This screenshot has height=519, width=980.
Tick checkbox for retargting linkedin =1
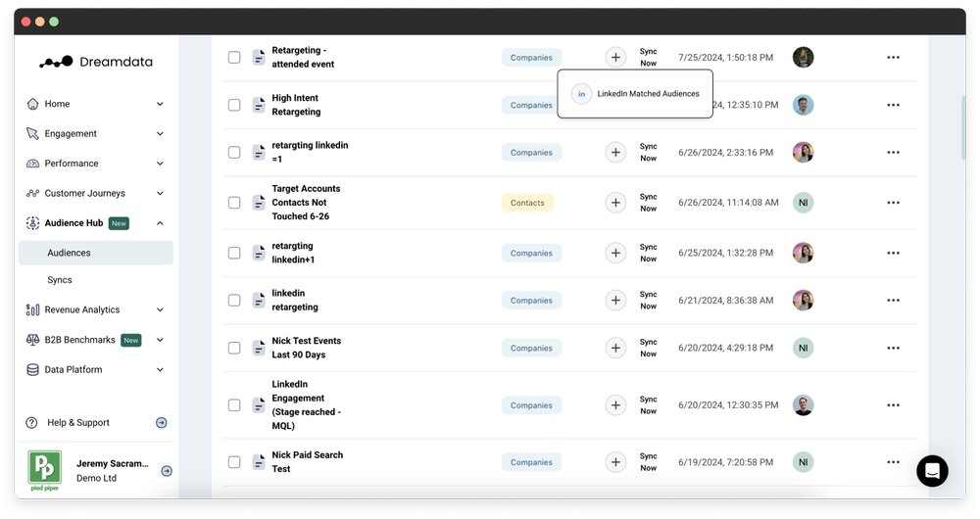tap(234, 153)
